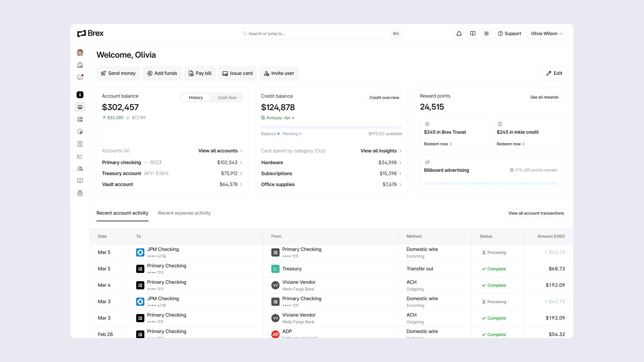Open the notifications bell icon
Viewport: 644px width, 362px height.
click(x=459, y=33)
